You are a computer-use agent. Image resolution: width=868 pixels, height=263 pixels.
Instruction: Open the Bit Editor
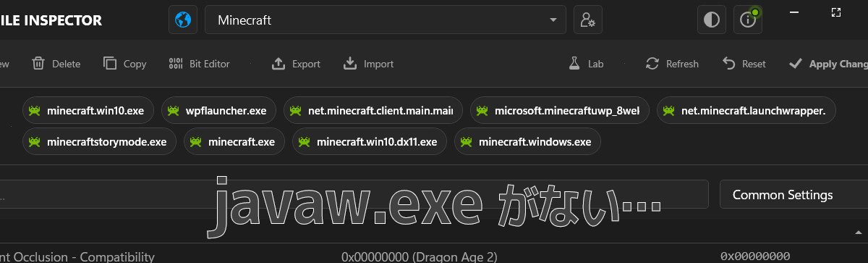(199, 64)
